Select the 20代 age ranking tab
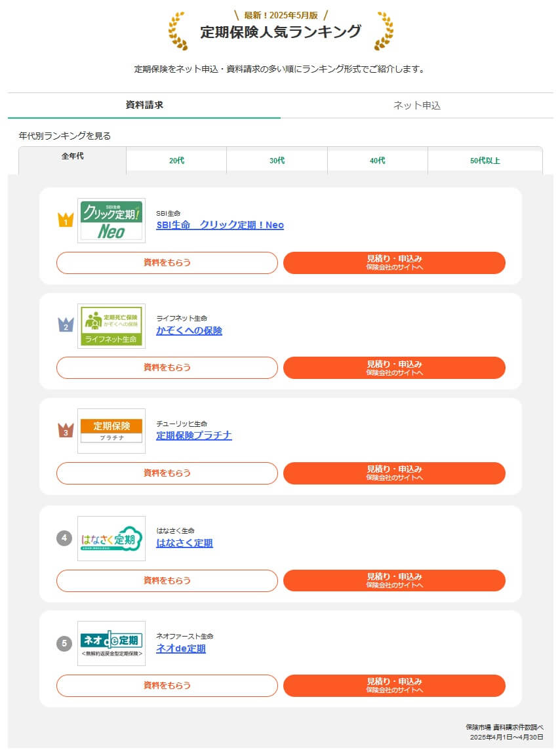This screenshot has height=750, width=560. coord(176,161)
